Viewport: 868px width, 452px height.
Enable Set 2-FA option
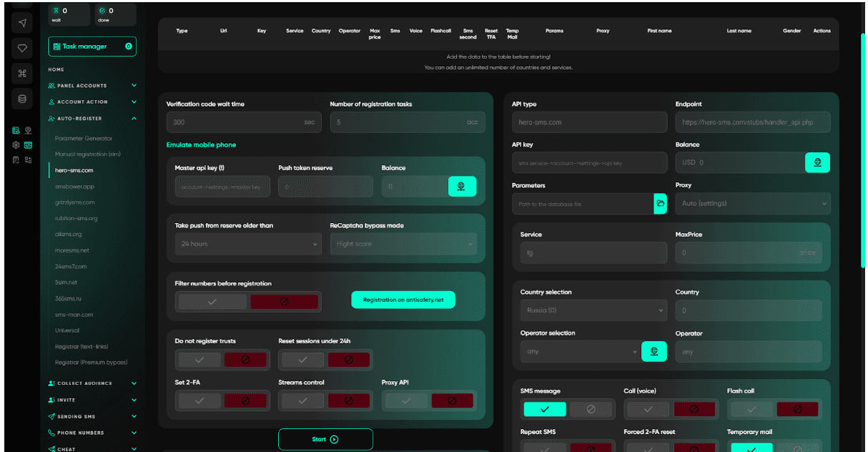point(199,401)
